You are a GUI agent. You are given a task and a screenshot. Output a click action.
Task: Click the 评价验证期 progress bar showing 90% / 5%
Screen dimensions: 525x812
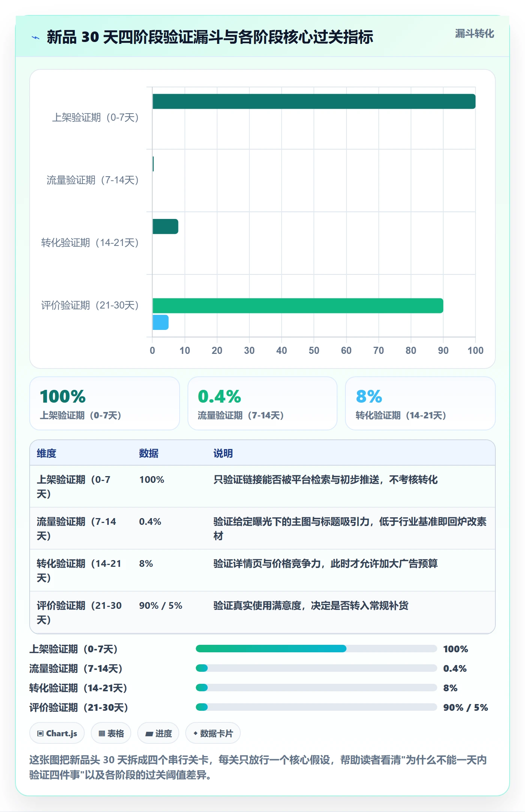click(316, 707)
